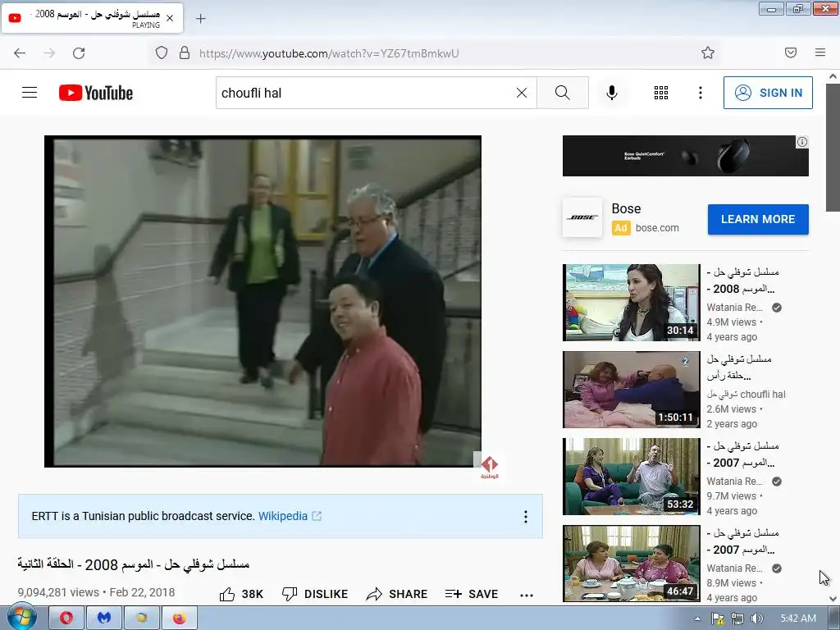The image size is (840, 630).
Task: Click the DISLIKE thumbs-down button
Action: click(x=315, y=594)
